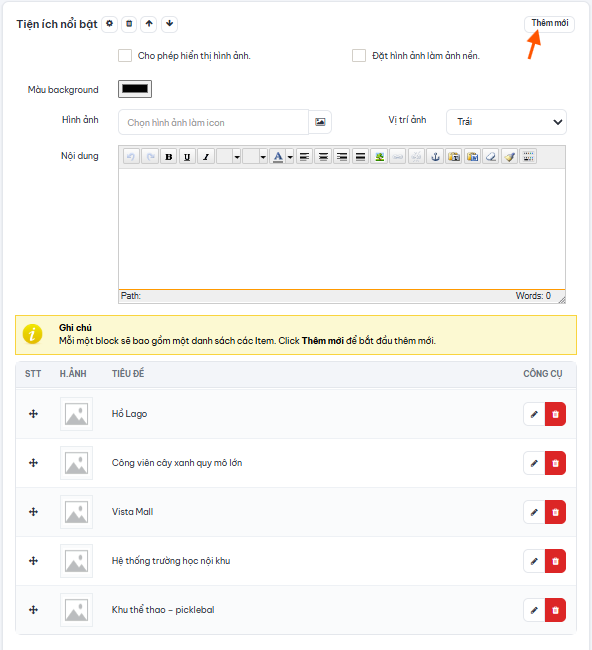Delete the Vista Mall item
Image resolution: width=592 pixels, height=650 pixels.
pyautogui.click(x=556, y=512)
